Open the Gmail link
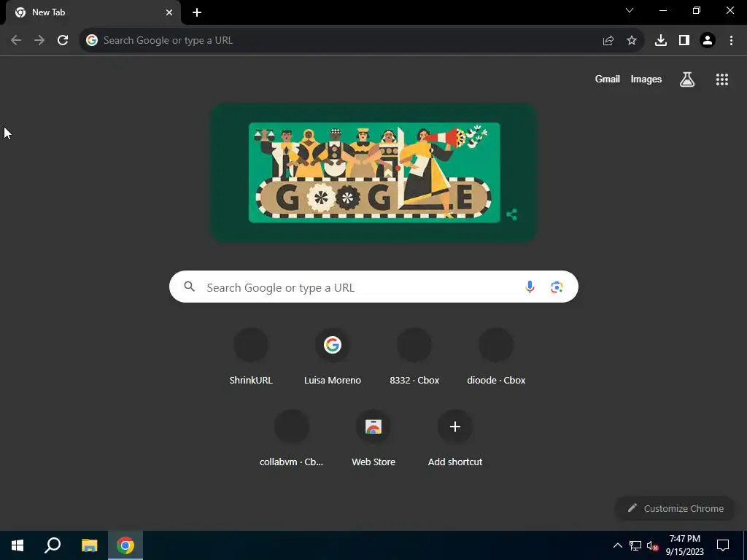747x560 pixels. [608, 79]
